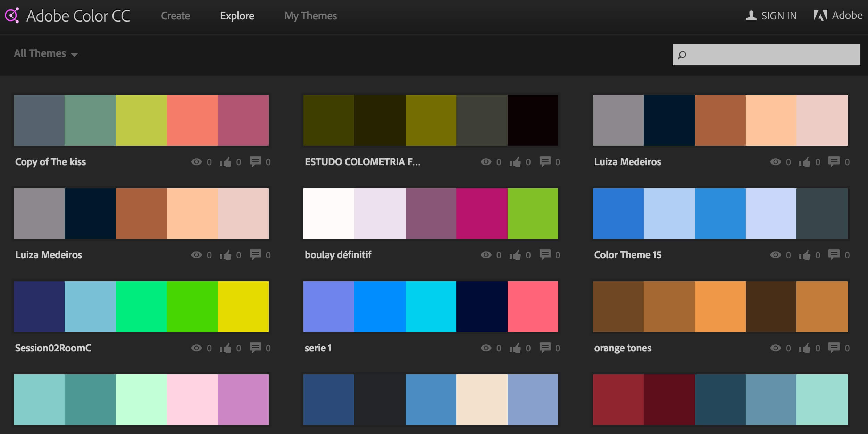The image size is (868, 434).
Task: Select the Explore tab
Action: (237, 16)
